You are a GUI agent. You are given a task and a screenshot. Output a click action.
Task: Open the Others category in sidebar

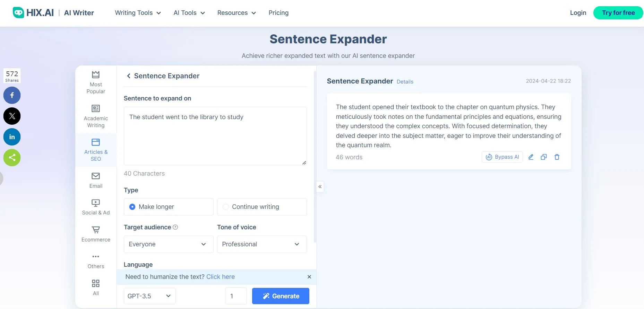click(95, 257)
